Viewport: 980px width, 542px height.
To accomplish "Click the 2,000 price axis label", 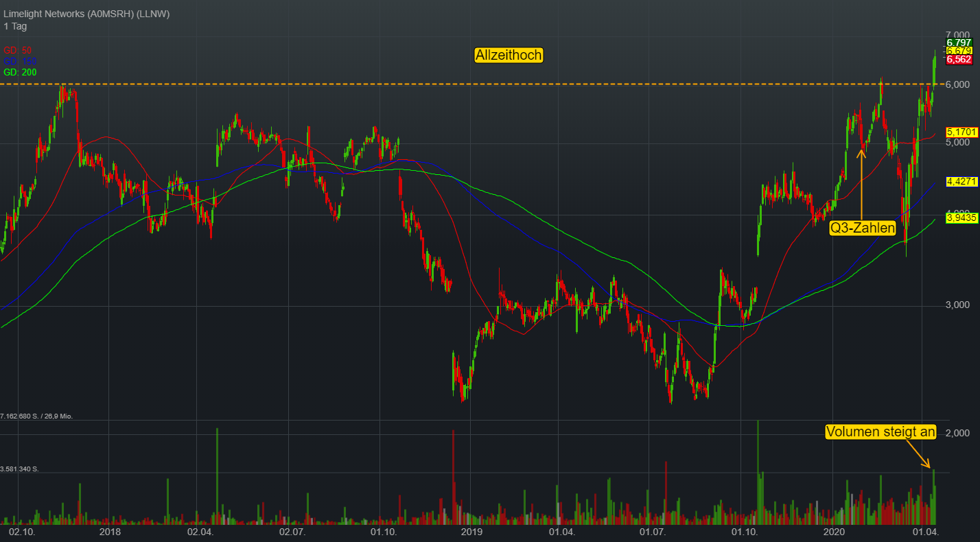I will tap(957, 433).
